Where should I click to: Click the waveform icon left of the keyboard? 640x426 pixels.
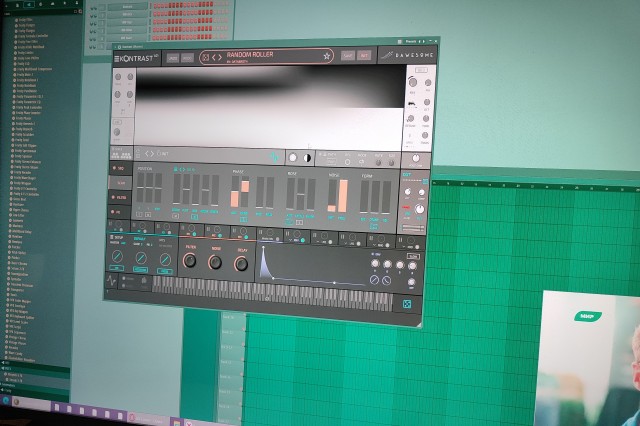[111, 280]
